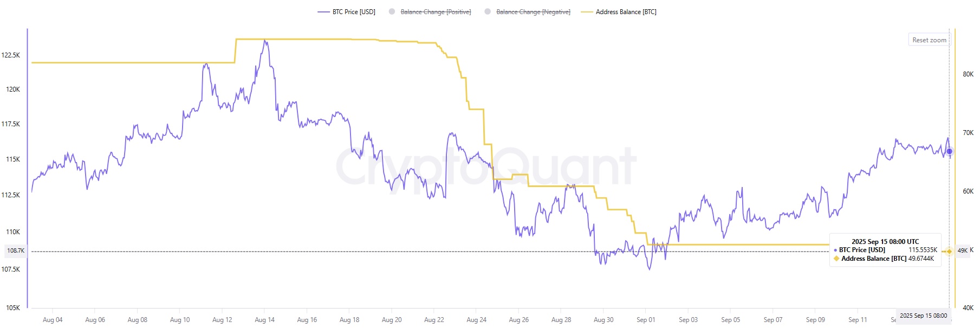
Task: Click the highlighted 108.7K price label
Action: [x=15, y=251]
